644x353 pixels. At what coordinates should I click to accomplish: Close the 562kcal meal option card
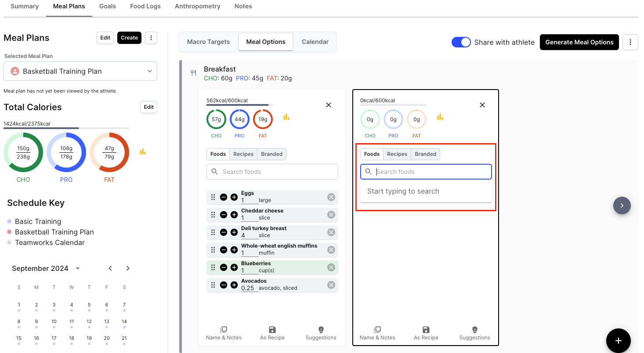point(329,105)
